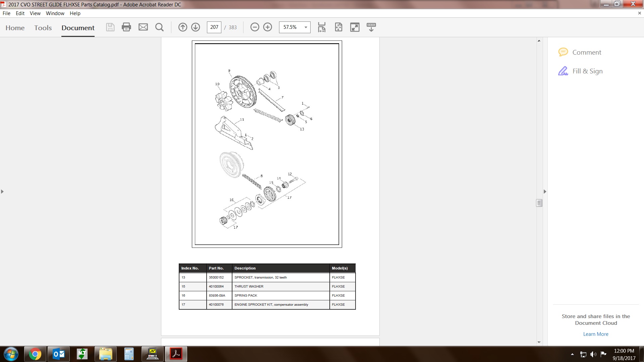Open the zoom level dropdown
This screenshot has width=644, height=362.
[306, 27]
